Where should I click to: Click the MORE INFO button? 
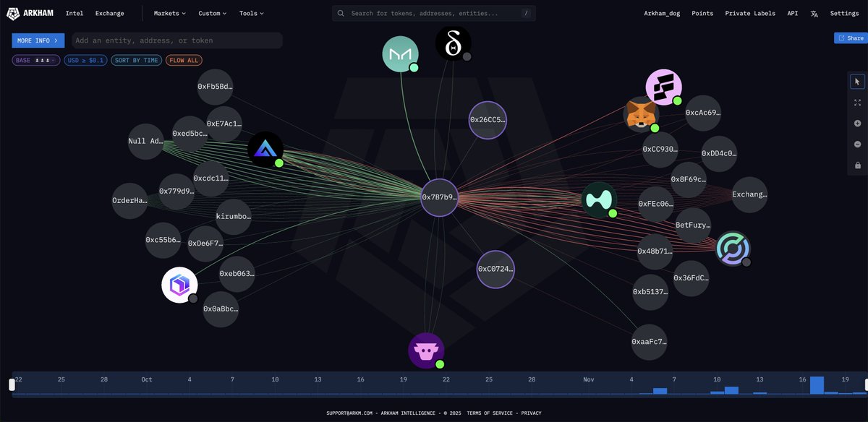(38, 40)
